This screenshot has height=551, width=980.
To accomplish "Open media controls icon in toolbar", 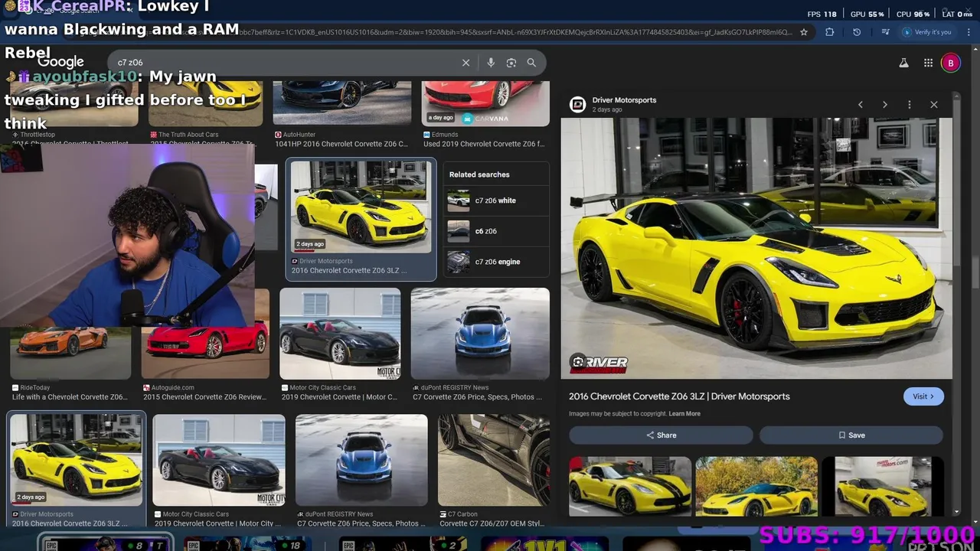I will pyautogui.click(x=885, y=32).
